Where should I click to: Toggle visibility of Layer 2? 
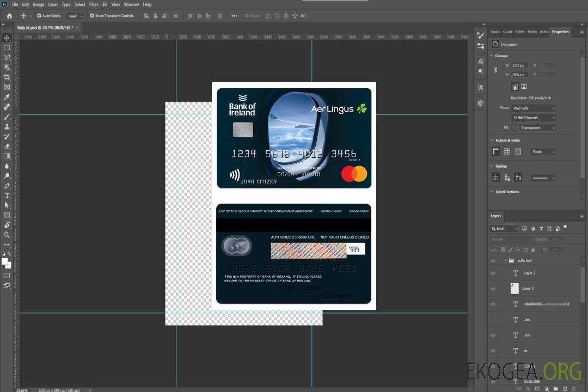493,273
